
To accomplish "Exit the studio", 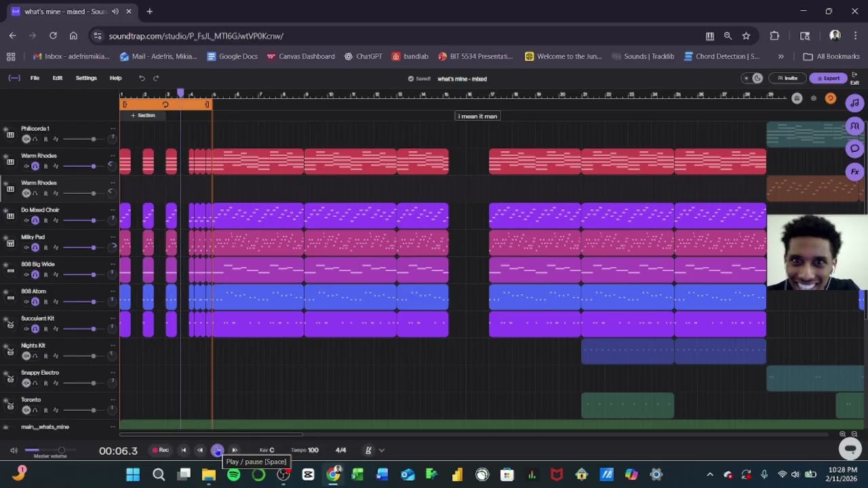I will click(x=854, y=78).
